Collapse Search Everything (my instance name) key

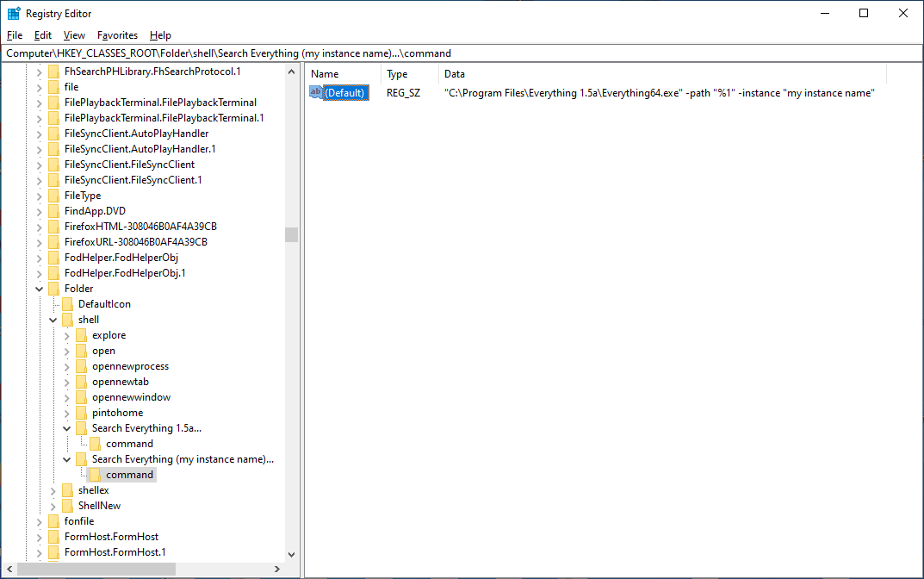click(66, 459)
